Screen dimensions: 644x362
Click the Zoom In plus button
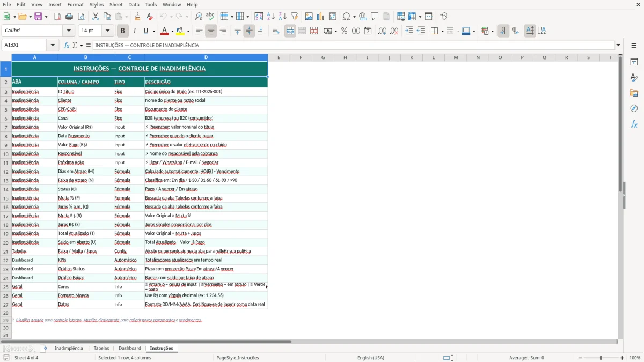[623, 358]
